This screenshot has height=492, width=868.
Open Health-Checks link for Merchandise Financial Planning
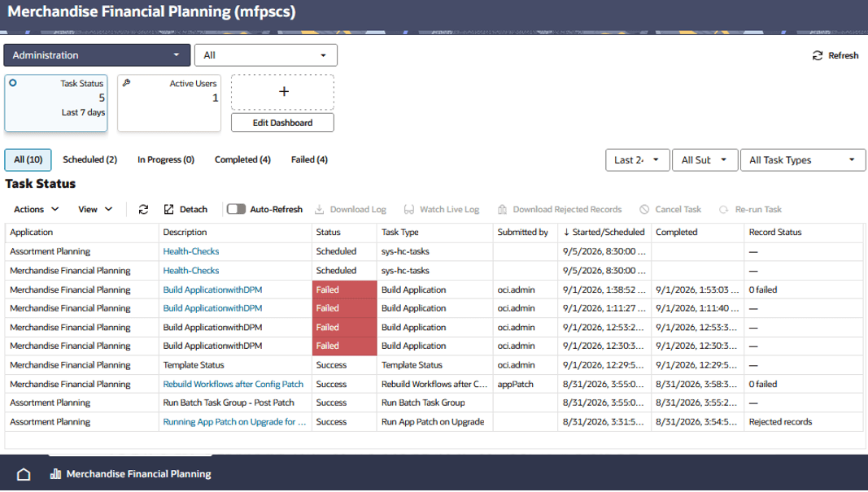[191, 271]
